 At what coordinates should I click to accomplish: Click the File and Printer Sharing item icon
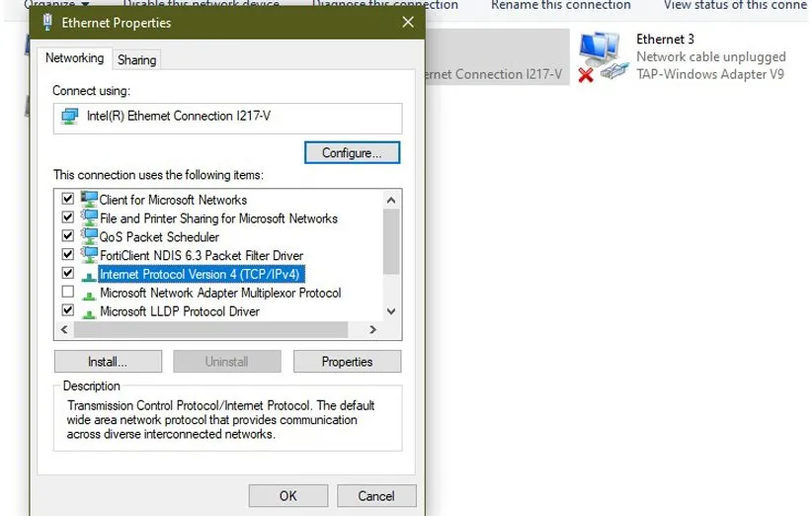point(89,218)
